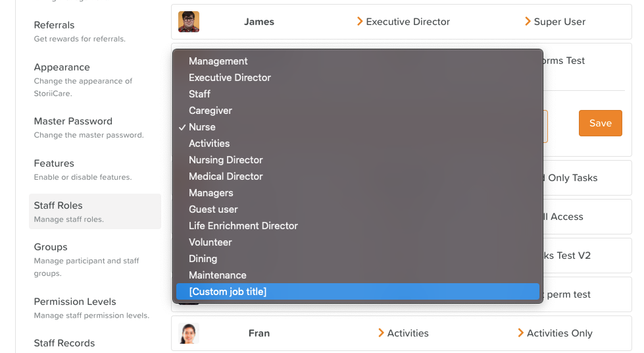The width and height of the screenshot is (644, 353).
Task: Click the staff name James
Action: pyautogui.click(x=259, y=22)
